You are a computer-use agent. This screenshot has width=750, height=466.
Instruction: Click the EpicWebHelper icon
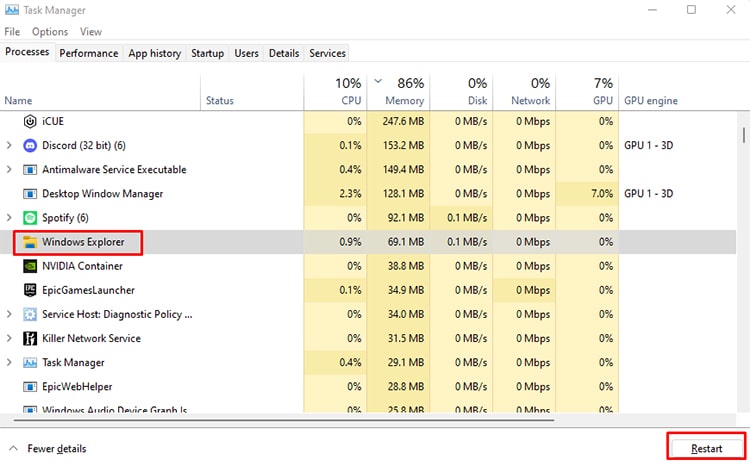point(30,387)
